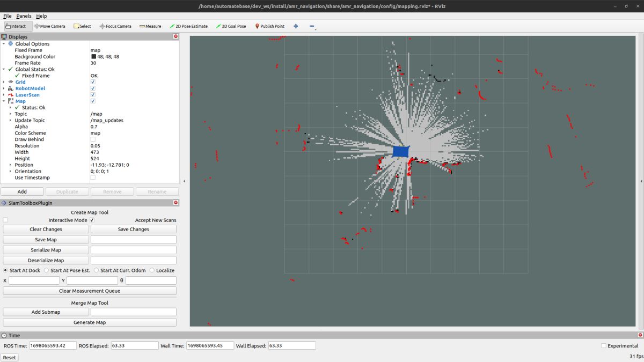The image size is (644, 362).
Task: Select the Localize radio button
Action: click(x=152, y=270)
